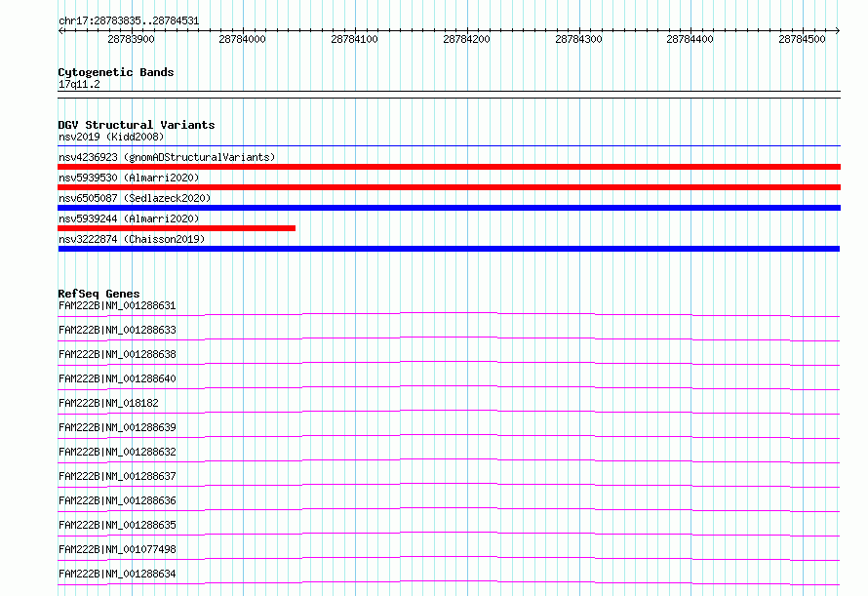Click the magenta intron line under NM_001288634
The image size is (868, 596).
click(x=449, y=581)
